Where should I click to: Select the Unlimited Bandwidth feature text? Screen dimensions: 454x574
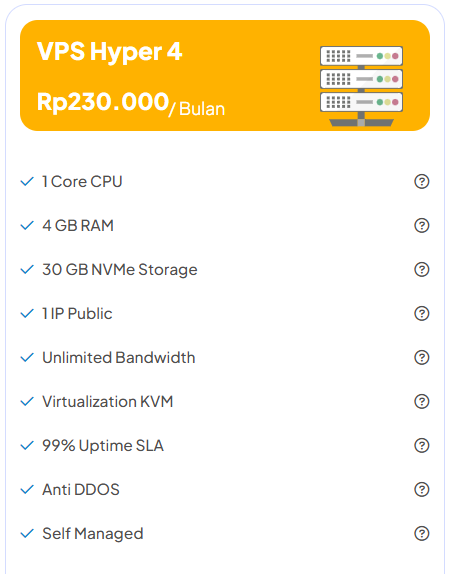pyautogui.click(x=119, y=358)
